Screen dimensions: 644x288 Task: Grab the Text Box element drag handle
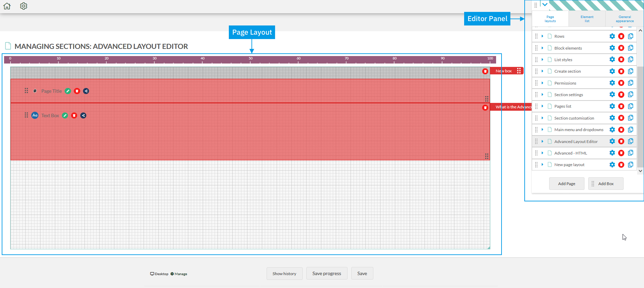[26, 115]
